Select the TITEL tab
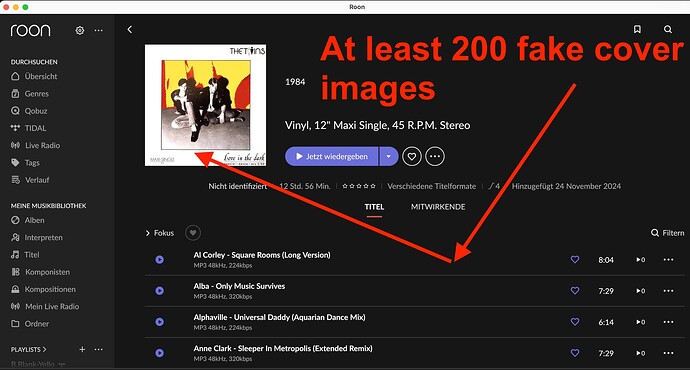 [374, 207]
